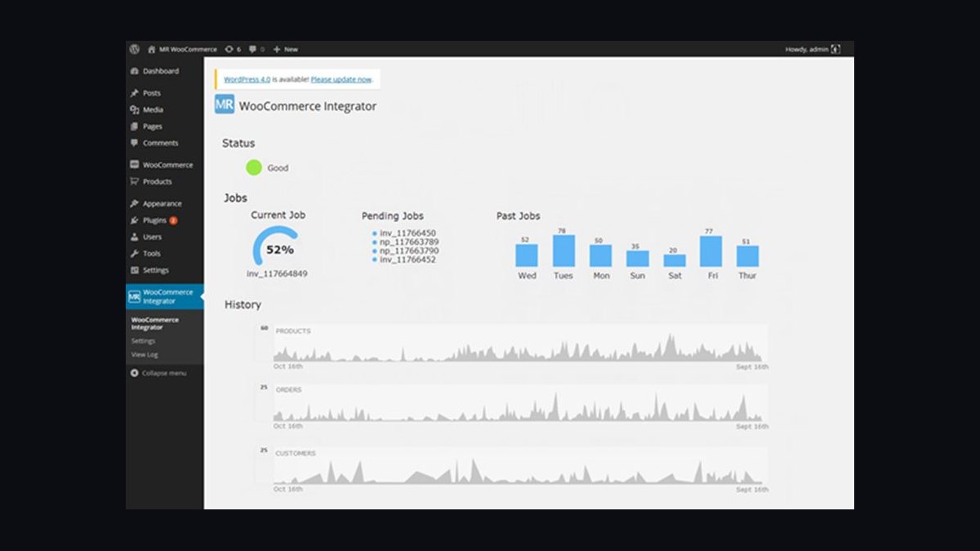Click the Tools wrench icon
The image size is (980, 551).
[x=134, y=253]
